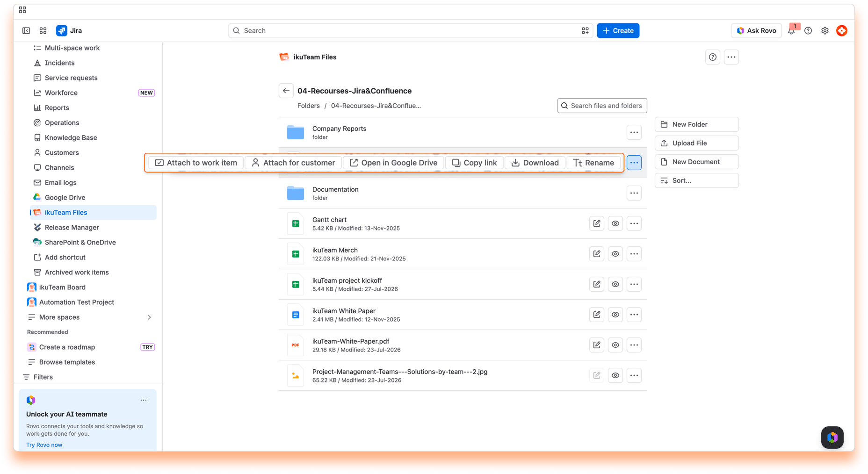Click the search bar filter icon
Viewport: 868px width, 474px height.
pyautogui.click(x=585, y=30)
